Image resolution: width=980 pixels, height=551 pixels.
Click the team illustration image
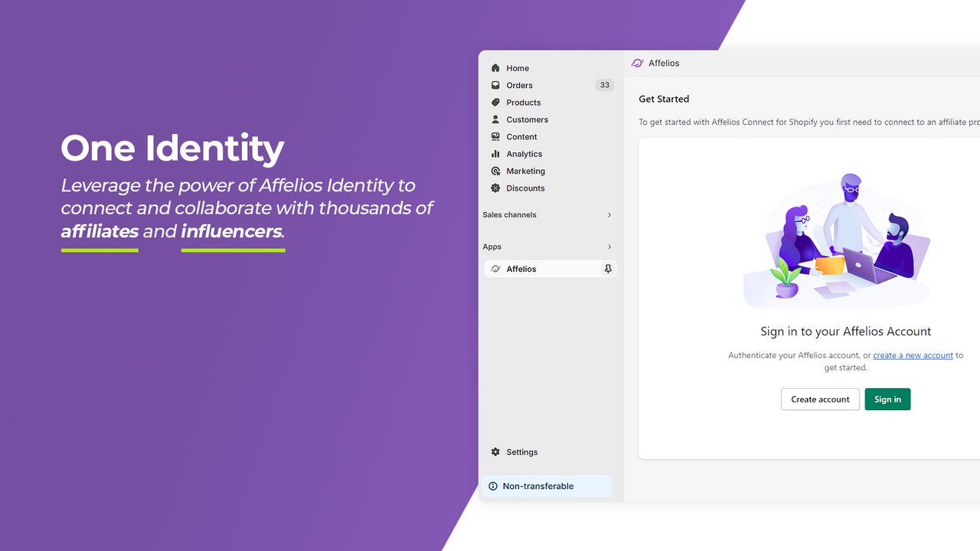(x=837, y=240)
